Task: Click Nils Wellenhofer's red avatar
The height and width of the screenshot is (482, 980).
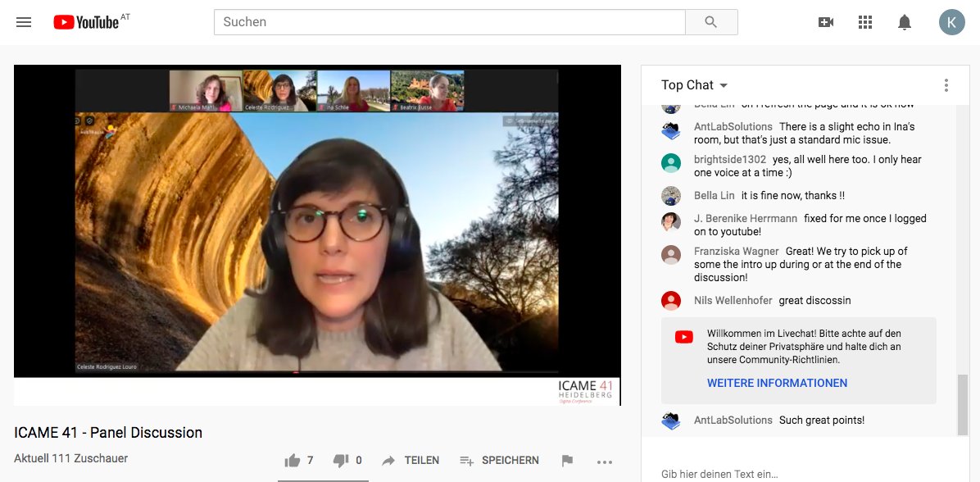Action: pyautogui.click(x=670, y=301)
